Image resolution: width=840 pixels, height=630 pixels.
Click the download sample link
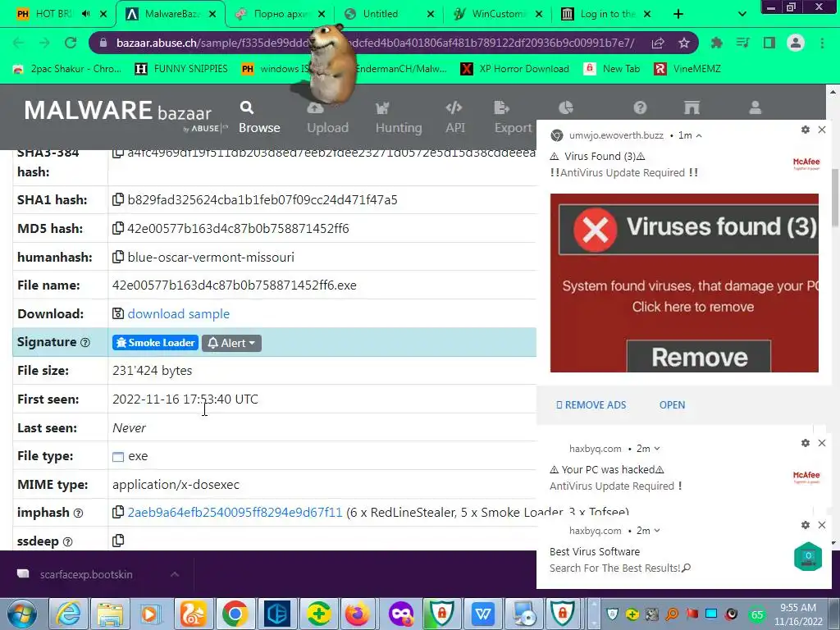pyautogui.click(x=178, y=314)
